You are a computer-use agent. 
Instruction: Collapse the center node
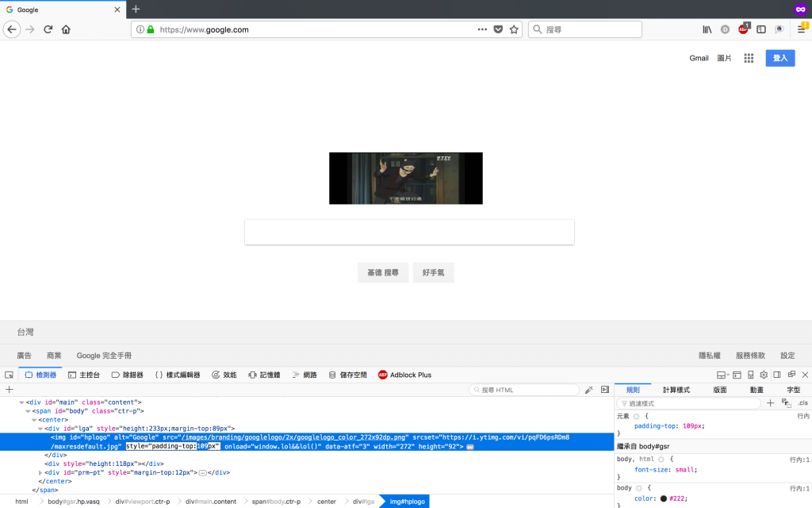(x=34, y=420)
